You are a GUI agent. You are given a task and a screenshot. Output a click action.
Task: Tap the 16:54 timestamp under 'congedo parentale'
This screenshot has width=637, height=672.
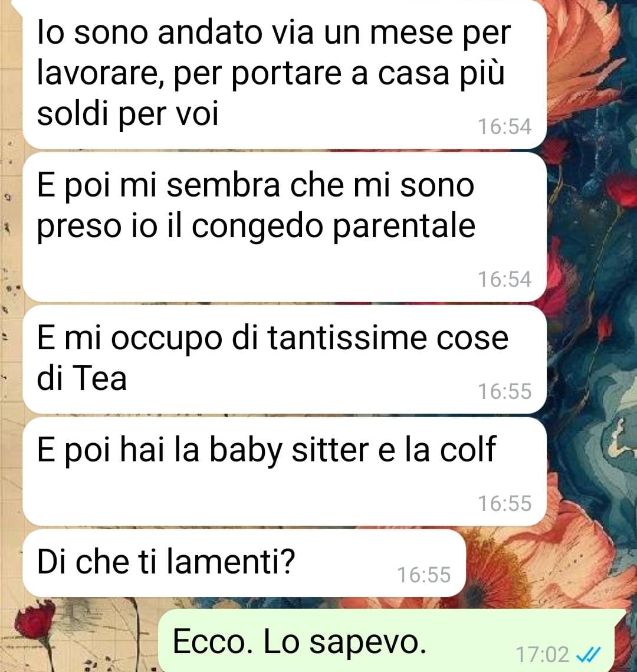[505, 279]
